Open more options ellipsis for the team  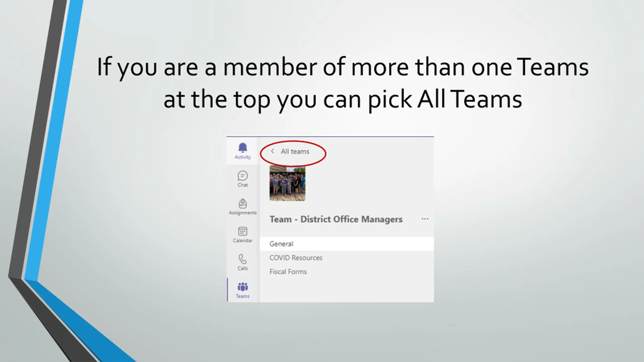pos(425,219)
